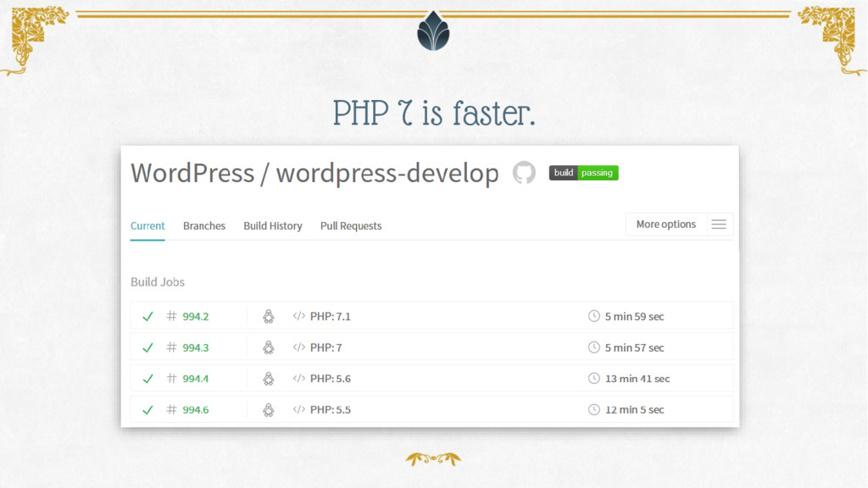Click the Linux penguin icon in PHP: 5.5 row

tap(269, 409)
